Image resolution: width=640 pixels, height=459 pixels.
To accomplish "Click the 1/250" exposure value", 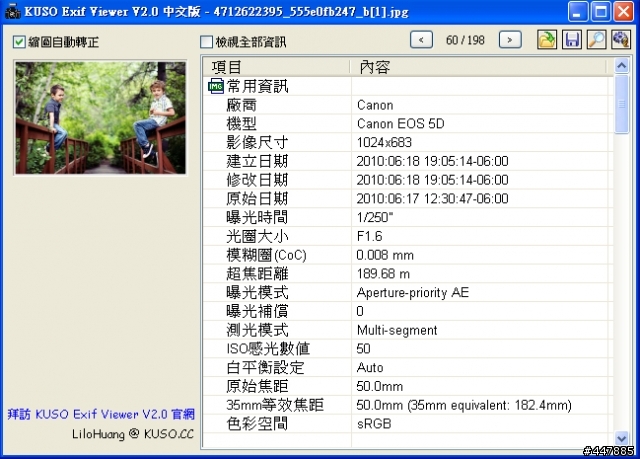I will [x=375, y=217].
